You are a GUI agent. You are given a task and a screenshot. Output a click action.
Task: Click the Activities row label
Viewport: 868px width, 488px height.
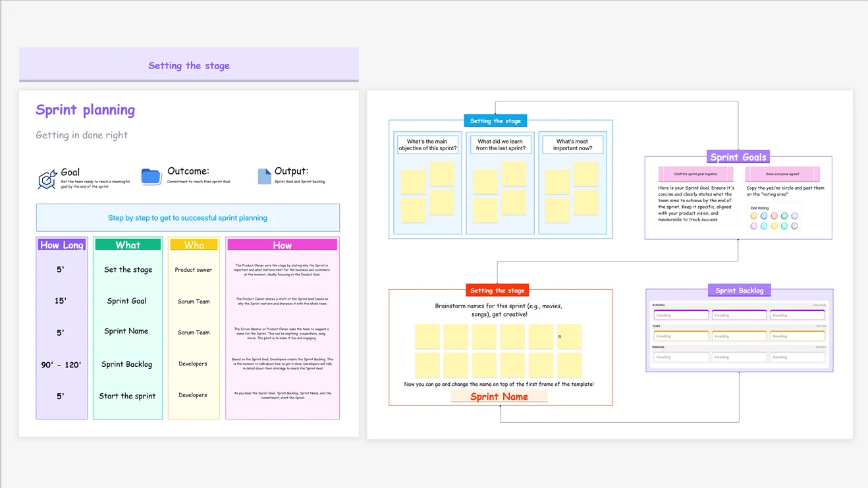point(659,305)
